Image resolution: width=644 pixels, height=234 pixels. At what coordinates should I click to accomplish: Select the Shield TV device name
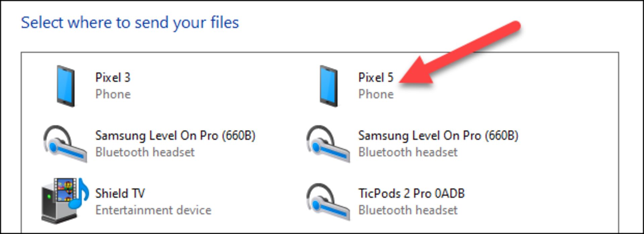pyautogui.click(x=120, y=193)
